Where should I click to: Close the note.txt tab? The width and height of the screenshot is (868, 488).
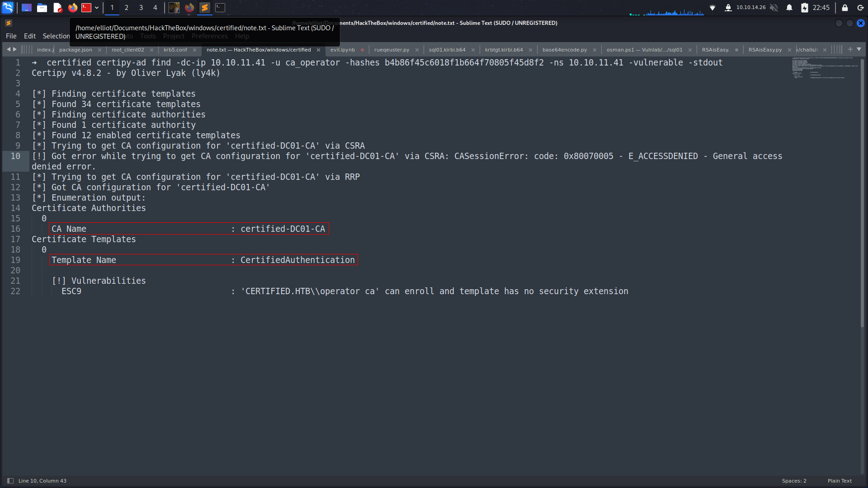(x=318, y=50)
